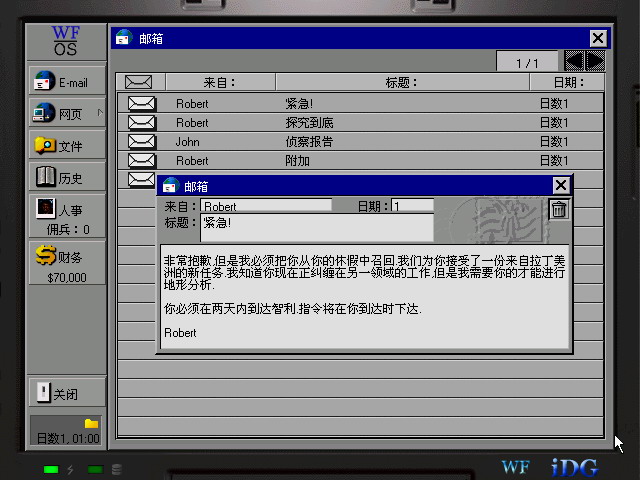Open the E-mail sidebar button

point(67,82)
